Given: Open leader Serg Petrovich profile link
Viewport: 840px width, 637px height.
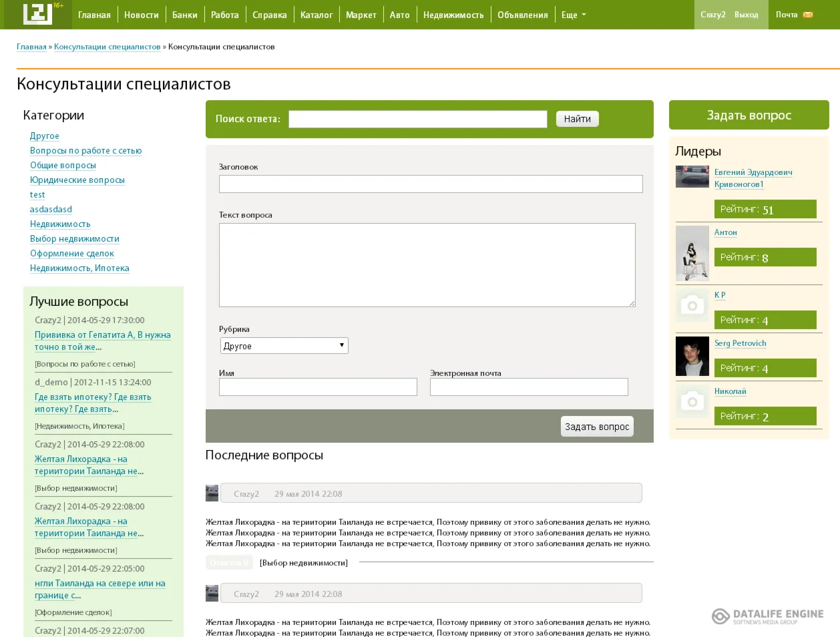Looking at the screenshot, I should click(741, 343).
